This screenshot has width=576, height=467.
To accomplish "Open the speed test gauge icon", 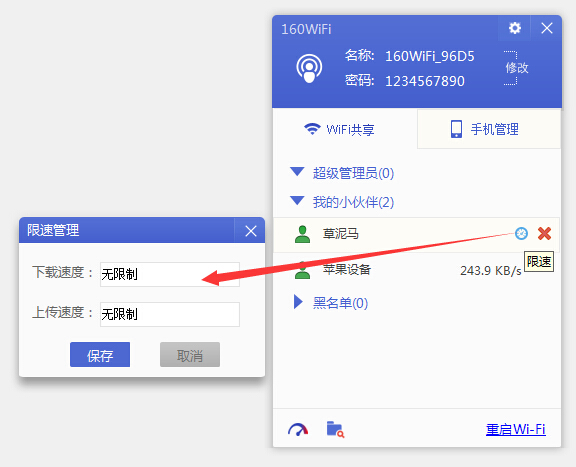I will point(298,429).
